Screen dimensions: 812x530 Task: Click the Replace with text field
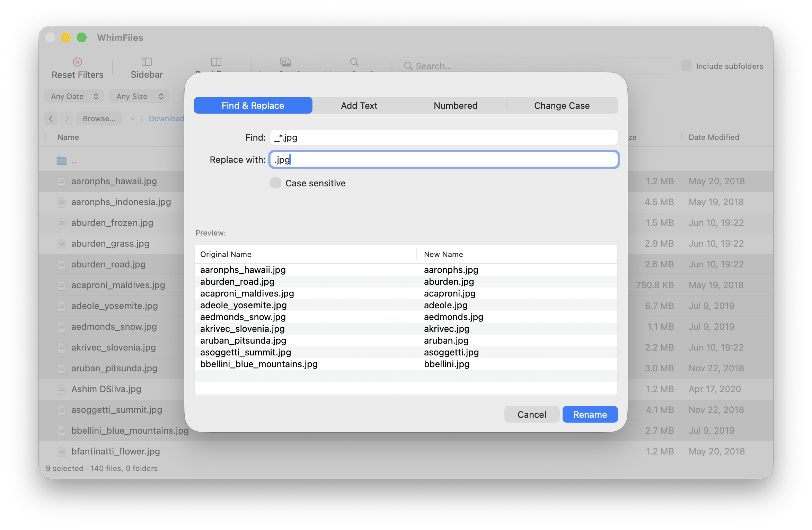point(444,160)
